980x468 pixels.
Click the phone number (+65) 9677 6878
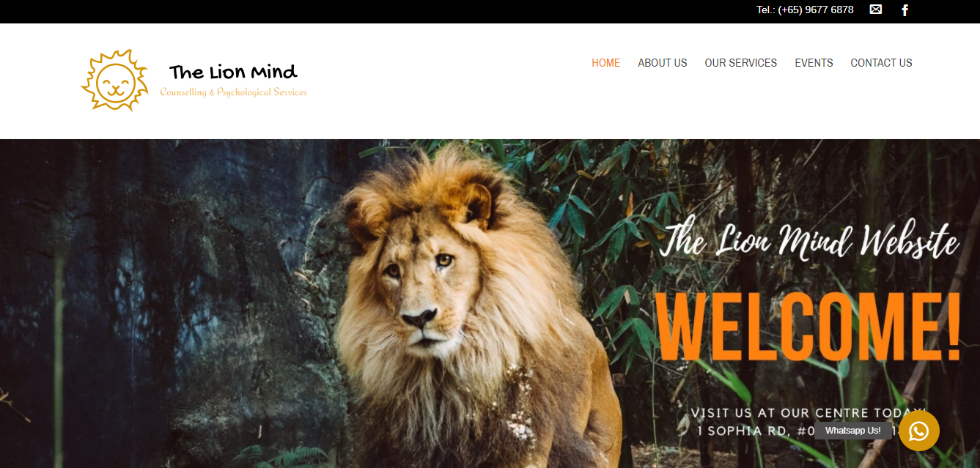pyautogui.click(x=816, y=10)
